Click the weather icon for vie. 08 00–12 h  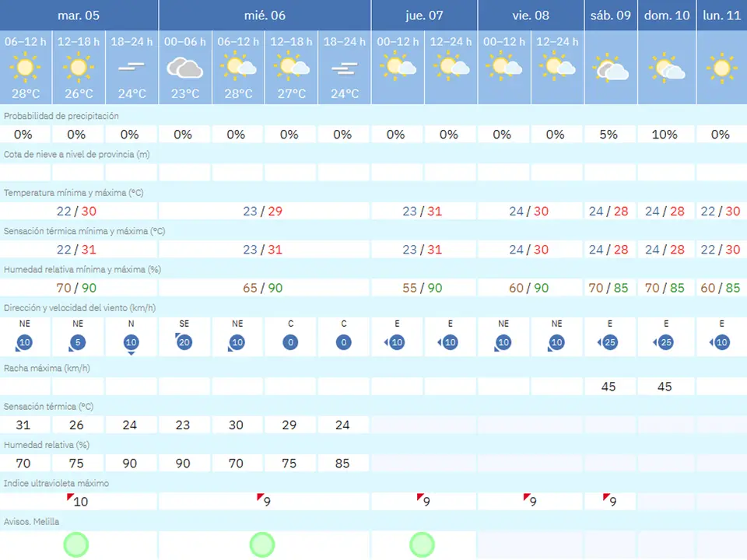coord(504,67)
